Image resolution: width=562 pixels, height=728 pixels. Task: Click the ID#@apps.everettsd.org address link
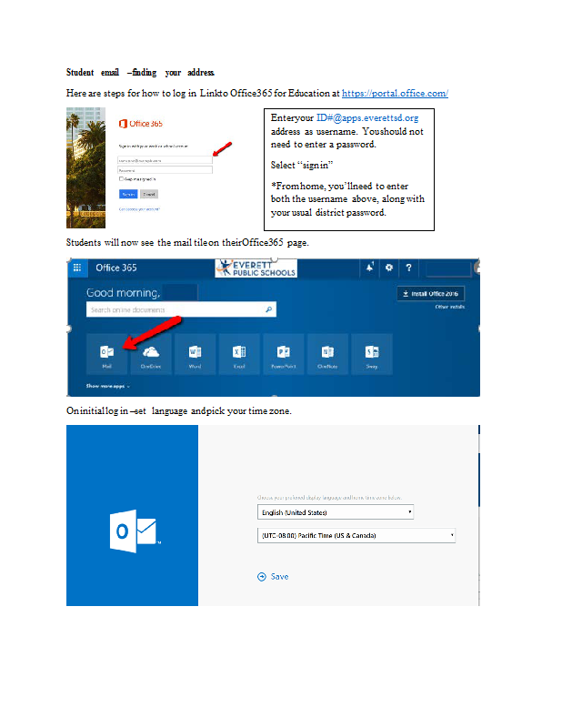coord(367,118)
